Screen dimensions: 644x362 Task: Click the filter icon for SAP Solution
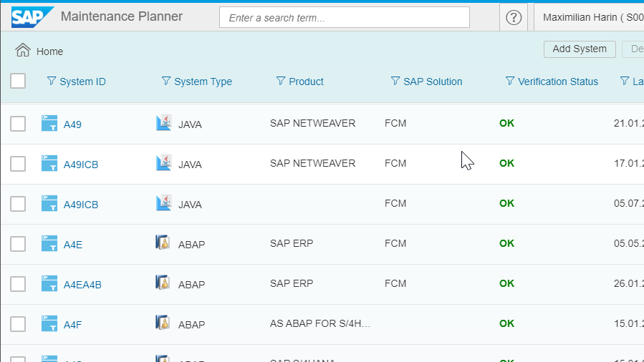pyautogui.click(x=395, y=81)
